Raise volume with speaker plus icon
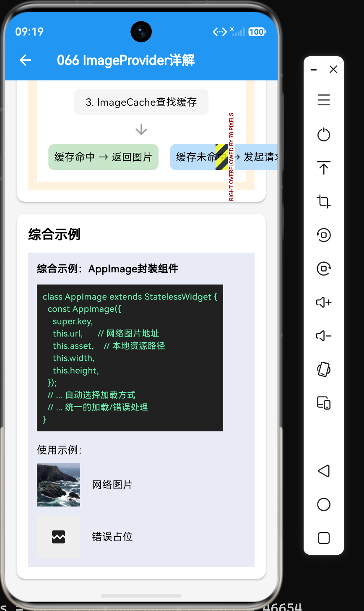The height and width of the screenshot is (611, 364). [x=324, y=302]
